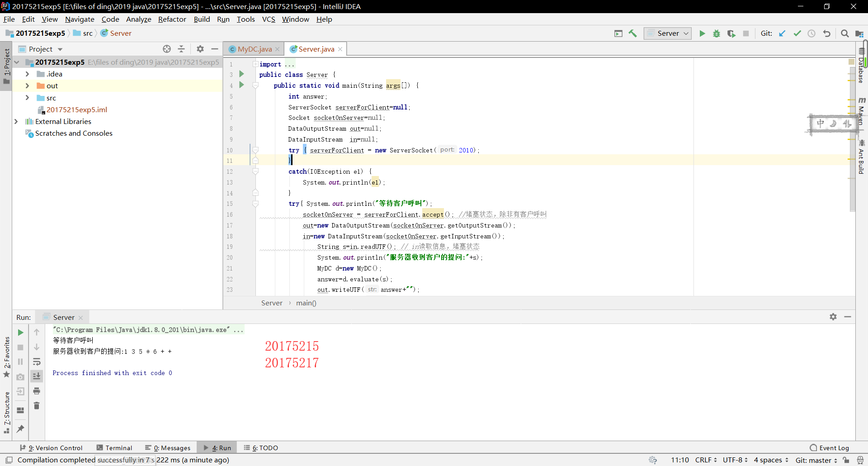Expand the src folder
Screen dimensions: 868x466
coord(27,98)
